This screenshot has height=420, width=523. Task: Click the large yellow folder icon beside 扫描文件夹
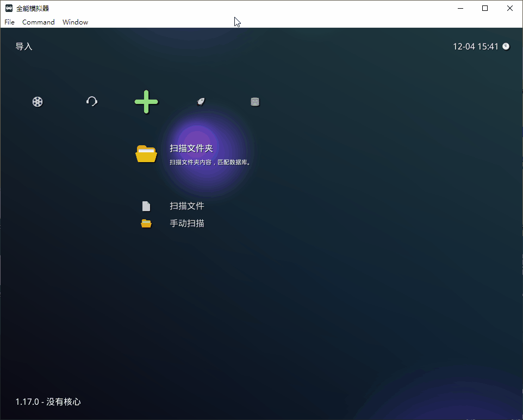coord(146,154)
